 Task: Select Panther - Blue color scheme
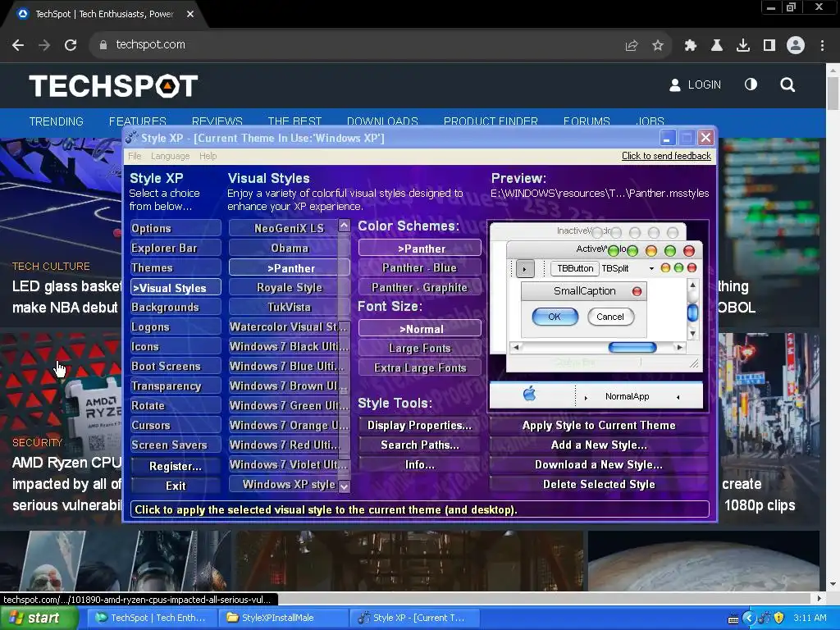[x=419, y=268]
